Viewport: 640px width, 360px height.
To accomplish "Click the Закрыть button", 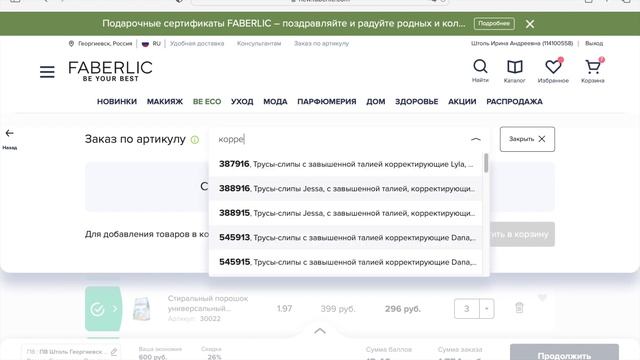I will tap(527, 139).
